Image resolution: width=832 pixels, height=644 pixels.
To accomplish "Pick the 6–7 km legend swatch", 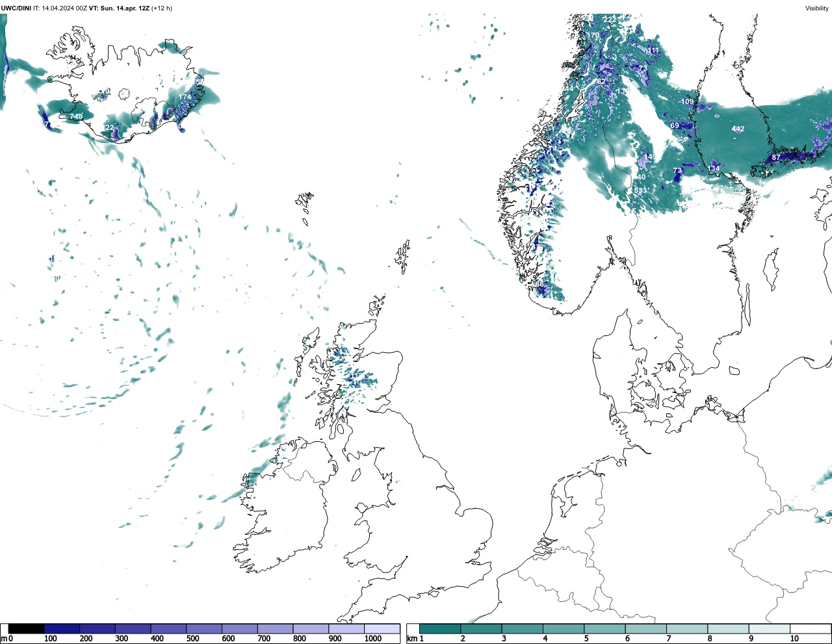I will tap(645, 628).
